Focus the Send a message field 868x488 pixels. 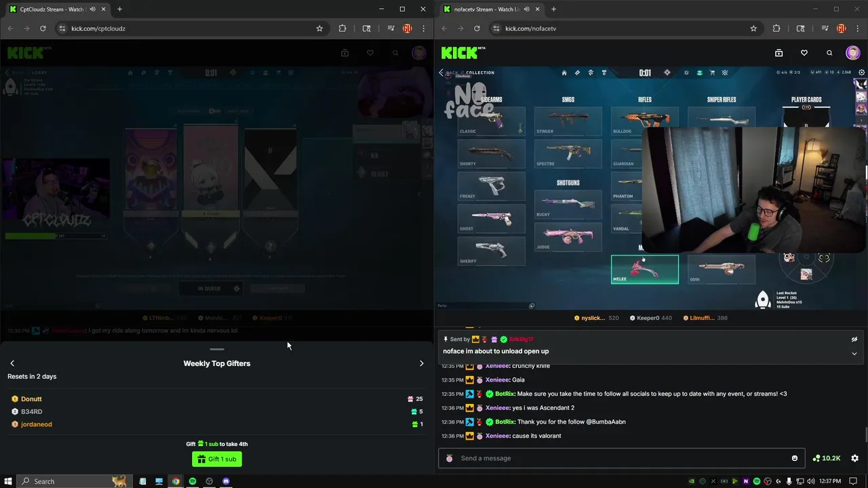621,458
